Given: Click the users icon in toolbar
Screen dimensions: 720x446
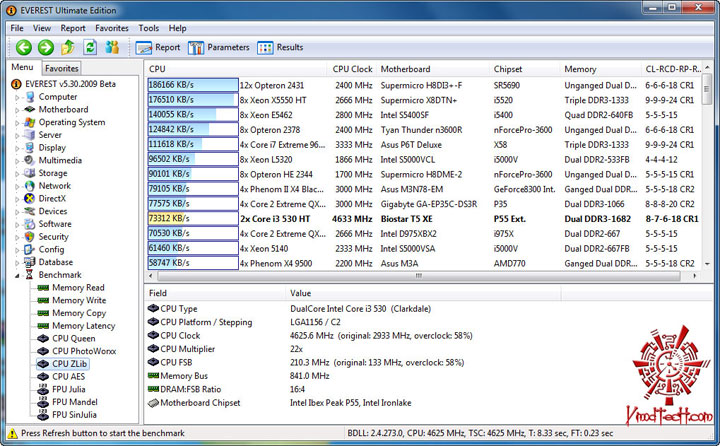Looking at the screenshot, I should click(x=112, y=47).
